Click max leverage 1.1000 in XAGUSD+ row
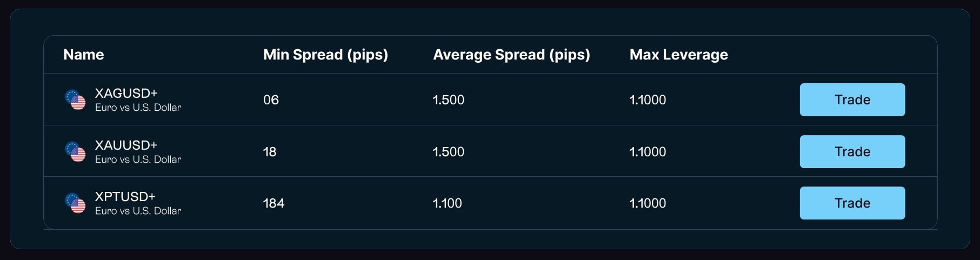This screenshot has width=980, height=260. (x=648, y=100)
